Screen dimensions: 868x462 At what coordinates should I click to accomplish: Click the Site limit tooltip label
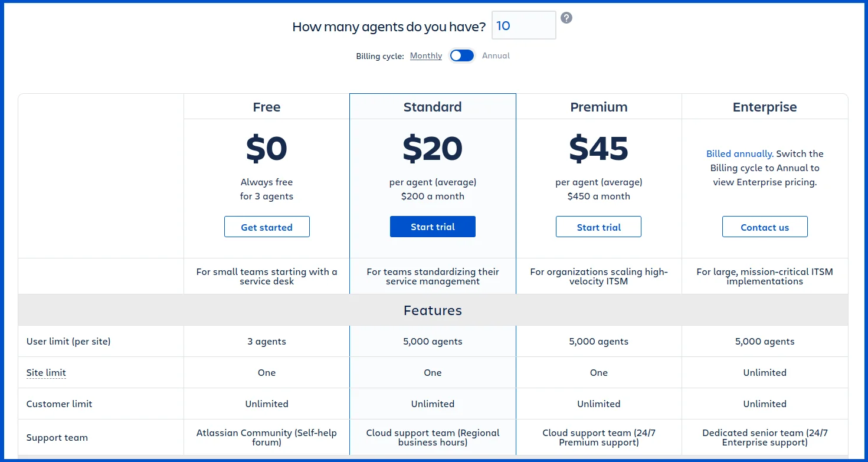coord(46,373)
